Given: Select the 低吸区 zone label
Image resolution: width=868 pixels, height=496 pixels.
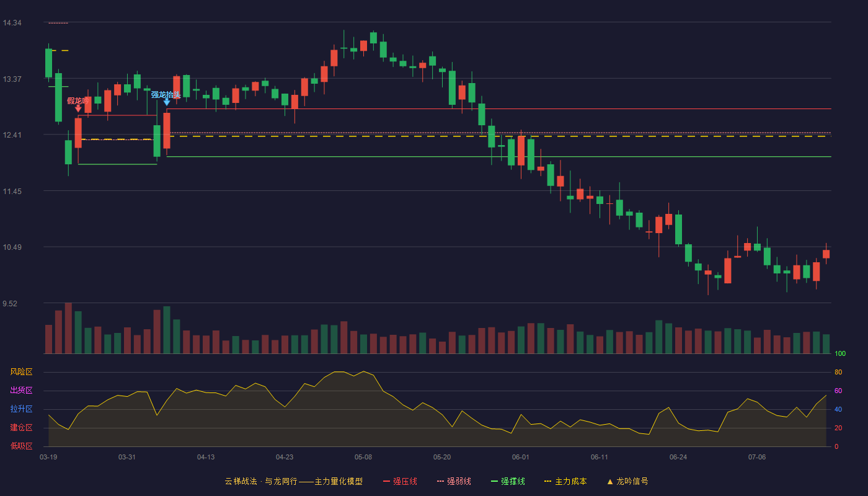Looking at the screenshot, I should [21, 446].
